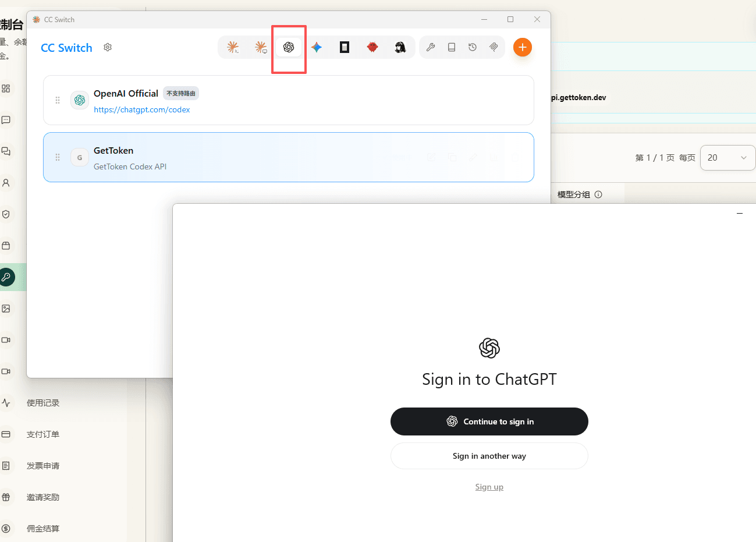Switch to Claude desktop app icon

[261, 47]
